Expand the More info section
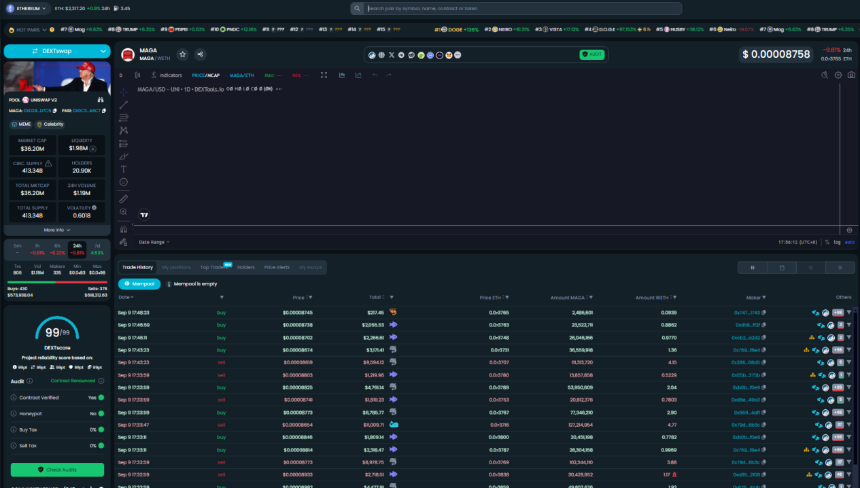 coord(57,230)
